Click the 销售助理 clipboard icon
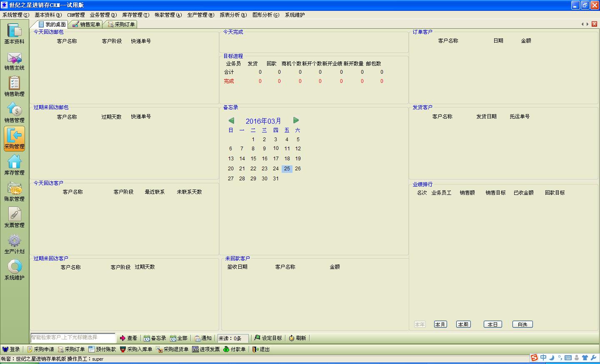This screenshot has height=364, width=600. pyautogui.click(x=14, y=85)
